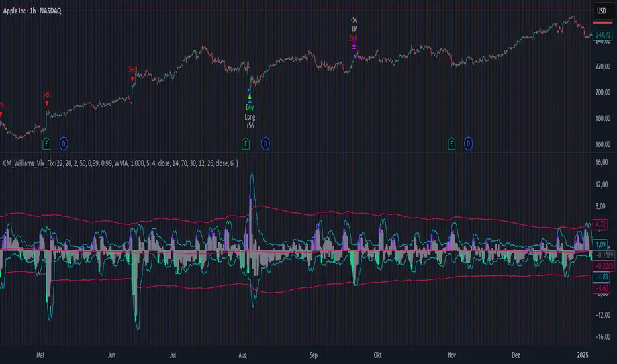
Task: Click the Okt label on time axis
Action: (x=377, y=355)
